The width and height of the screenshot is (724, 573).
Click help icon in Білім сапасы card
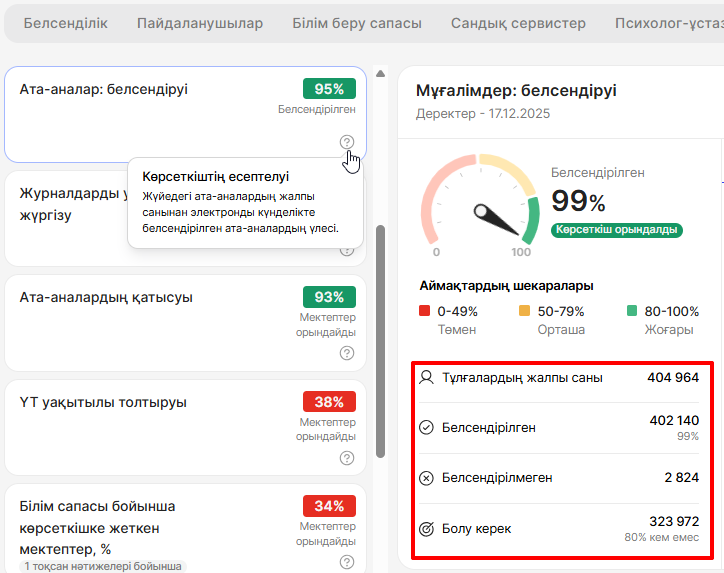click(x=347, y=562)
